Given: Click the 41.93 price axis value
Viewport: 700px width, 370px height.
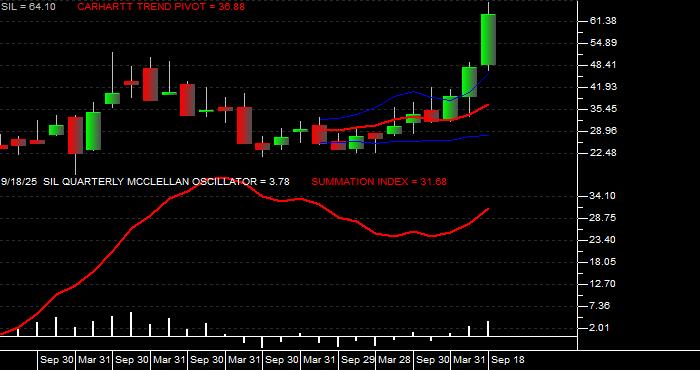Looking at the screenshot, I should (603, 87).
